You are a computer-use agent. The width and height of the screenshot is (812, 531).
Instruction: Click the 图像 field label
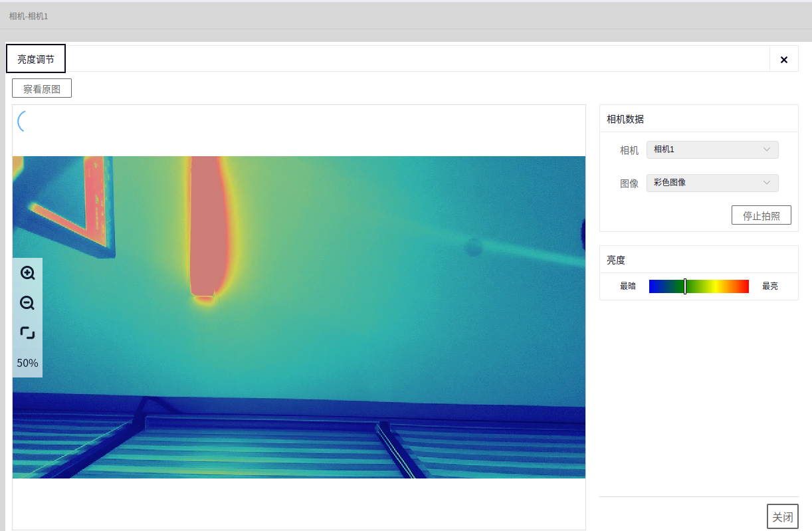click(629, 183)
